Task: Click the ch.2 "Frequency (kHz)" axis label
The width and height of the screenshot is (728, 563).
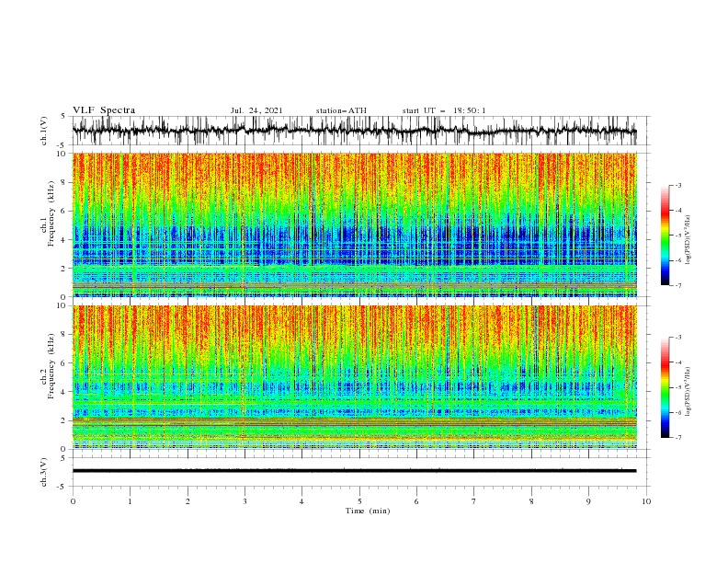Action: tap(51, 365)
